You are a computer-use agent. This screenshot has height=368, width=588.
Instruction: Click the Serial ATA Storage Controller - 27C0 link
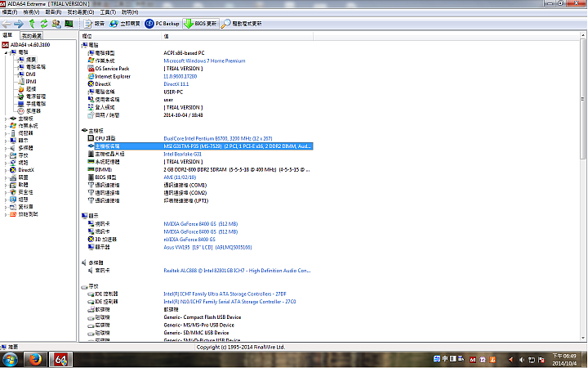point(229,302)
